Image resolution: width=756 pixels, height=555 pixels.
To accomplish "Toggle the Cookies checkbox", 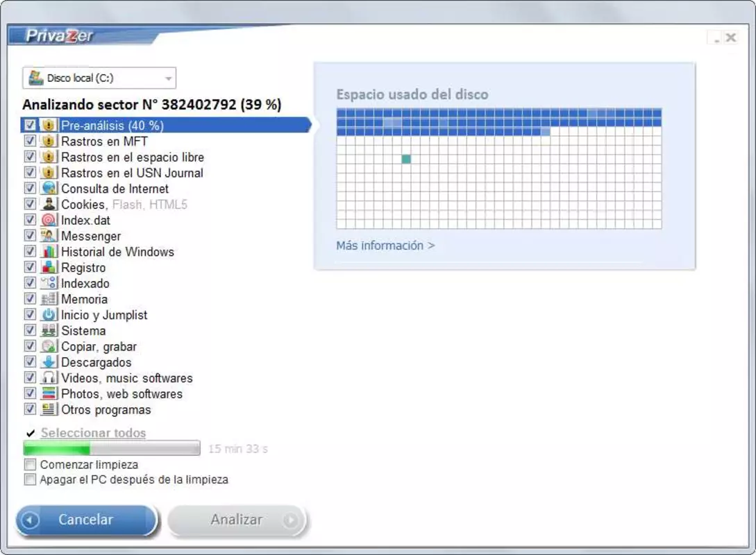I will coord(30,204).
